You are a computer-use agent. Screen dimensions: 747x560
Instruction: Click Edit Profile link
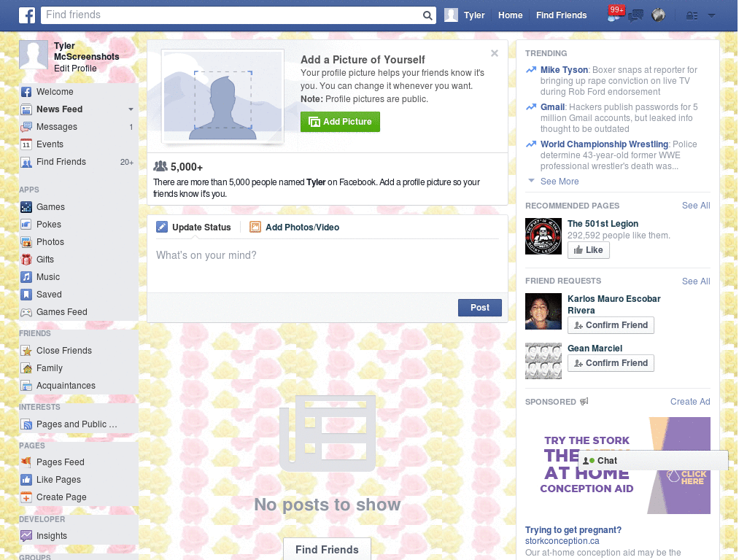pyautogui.click(x=75, y=69)
